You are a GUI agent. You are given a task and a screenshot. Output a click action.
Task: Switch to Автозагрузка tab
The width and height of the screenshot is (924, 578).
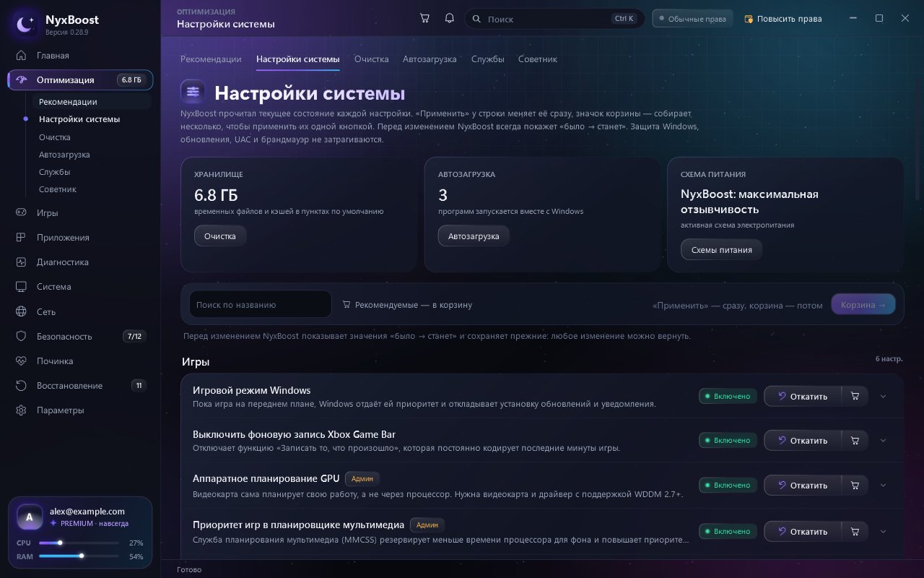430,59
